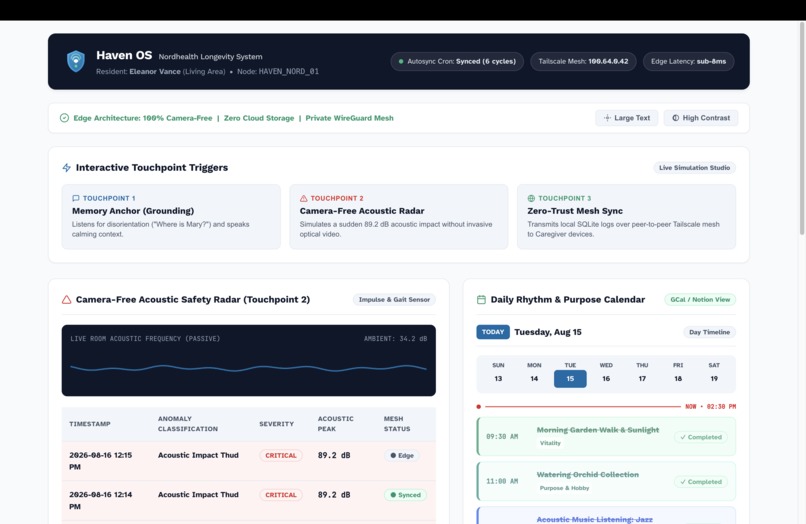
Task: Click the TIMESTAMP column header
Action: point(90,424)
